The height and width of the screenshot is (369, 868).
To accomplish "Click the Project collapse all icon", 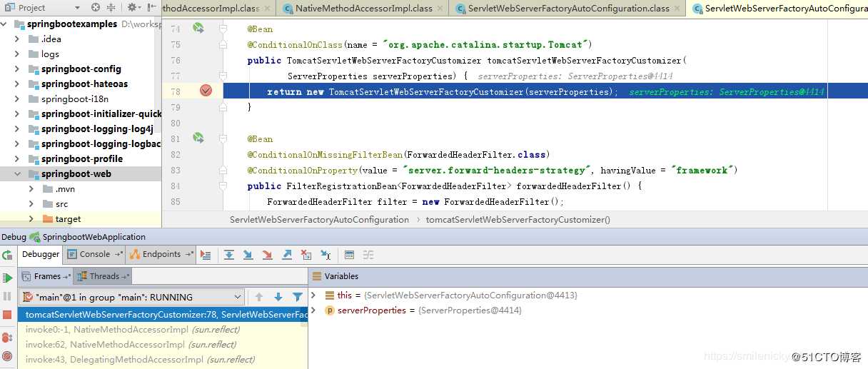I will (x=111, y=8).
